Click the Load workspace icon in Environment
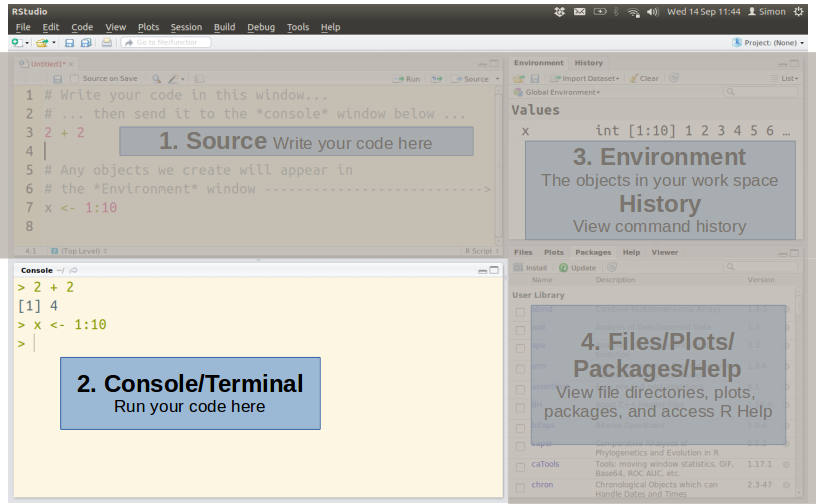Image resolution: width=816 pixels, height=504 pixels. point(519,78)
